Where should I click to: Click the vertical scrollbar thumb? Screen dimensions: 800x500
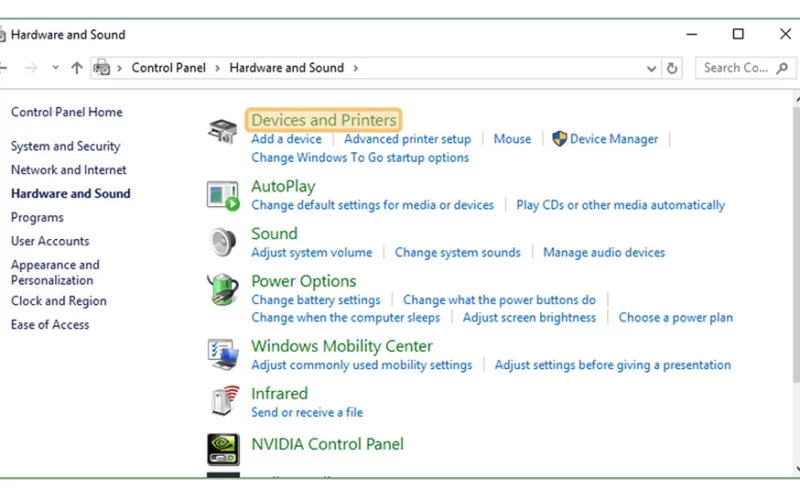[x=796, y=244]
